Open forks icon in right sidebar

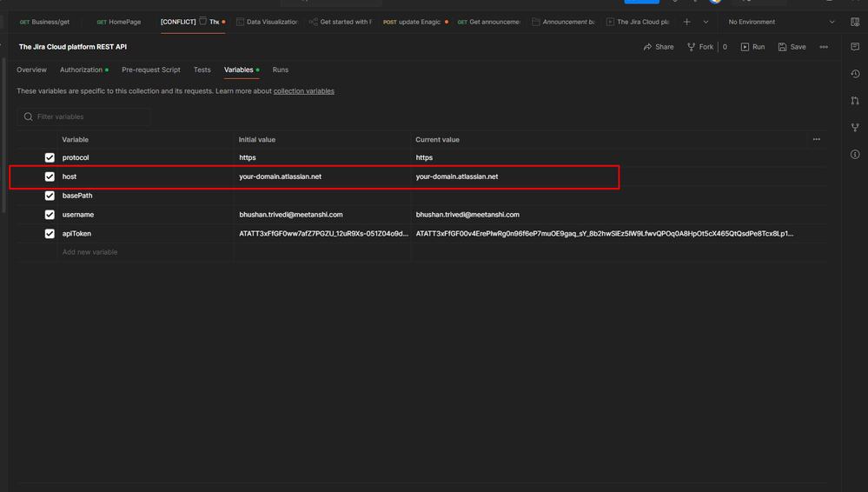tap(855, 128)
